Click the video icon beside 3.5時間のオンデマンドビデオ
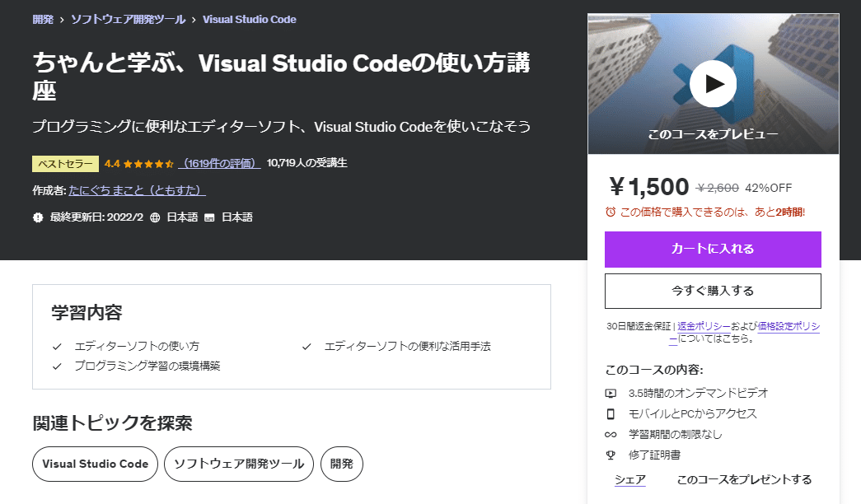Image resolution: width=861 pixels, height=504 pixels. 611,394
